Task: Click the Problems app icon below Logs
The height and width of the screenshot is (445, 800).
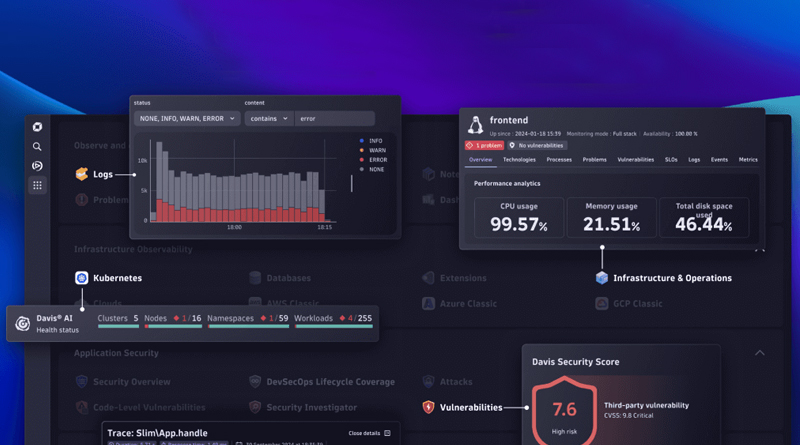Action: pyautogui.click(x=82, y=200)
